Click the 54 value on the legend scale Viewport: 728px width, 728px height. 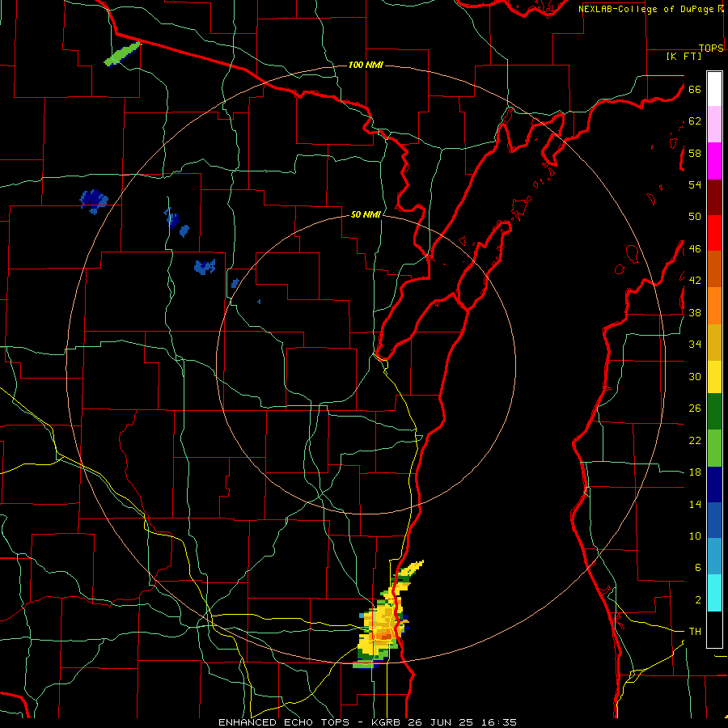[695, 184]
